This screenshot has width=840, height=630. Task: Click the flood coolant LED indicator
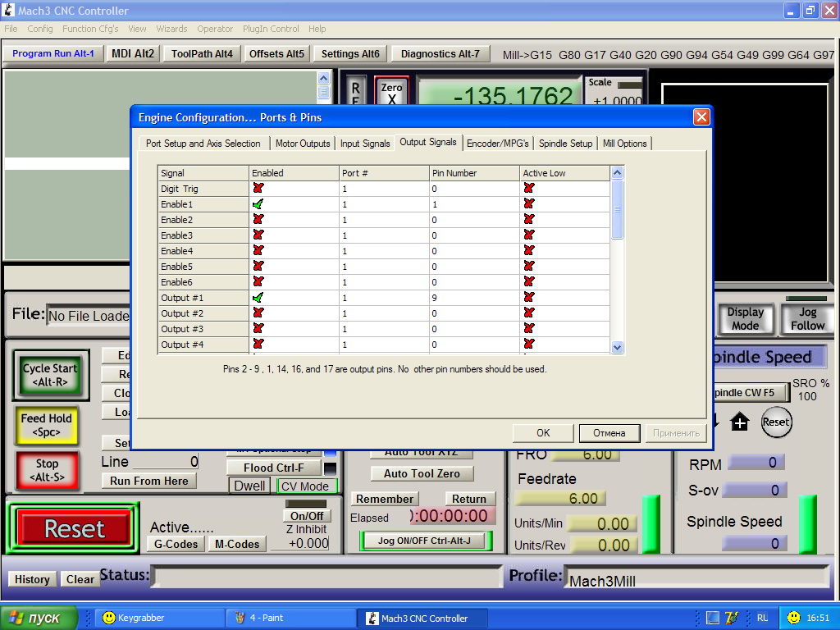coord(330,468)
